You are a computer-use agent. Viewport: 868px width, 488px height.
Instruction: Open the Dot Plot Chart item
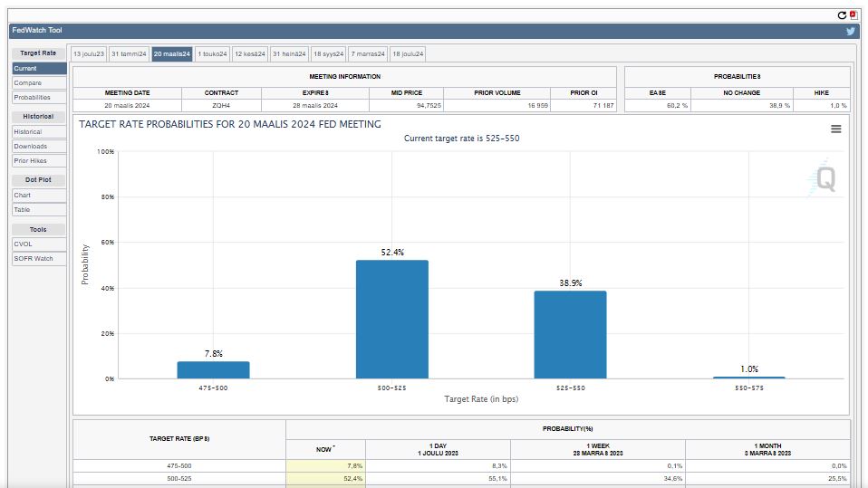coord(39,196)
